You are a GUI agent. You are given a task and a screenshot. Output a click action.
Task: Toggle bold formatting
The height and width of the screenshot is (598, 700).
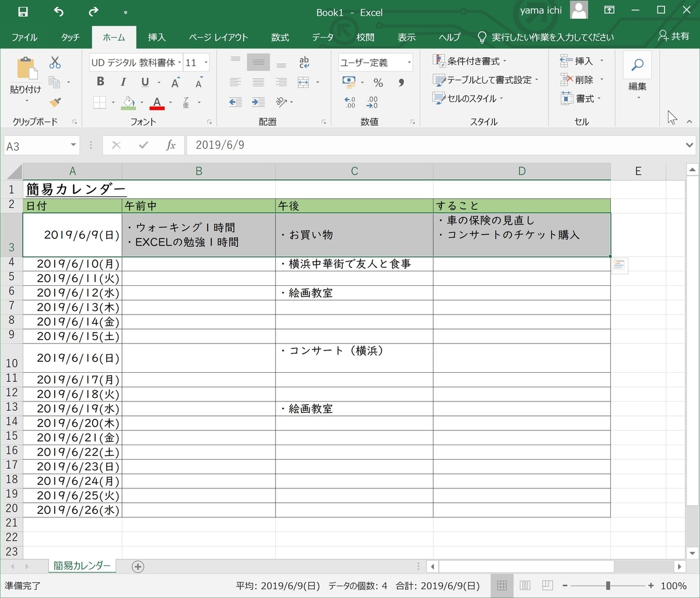tap(100, 82)
